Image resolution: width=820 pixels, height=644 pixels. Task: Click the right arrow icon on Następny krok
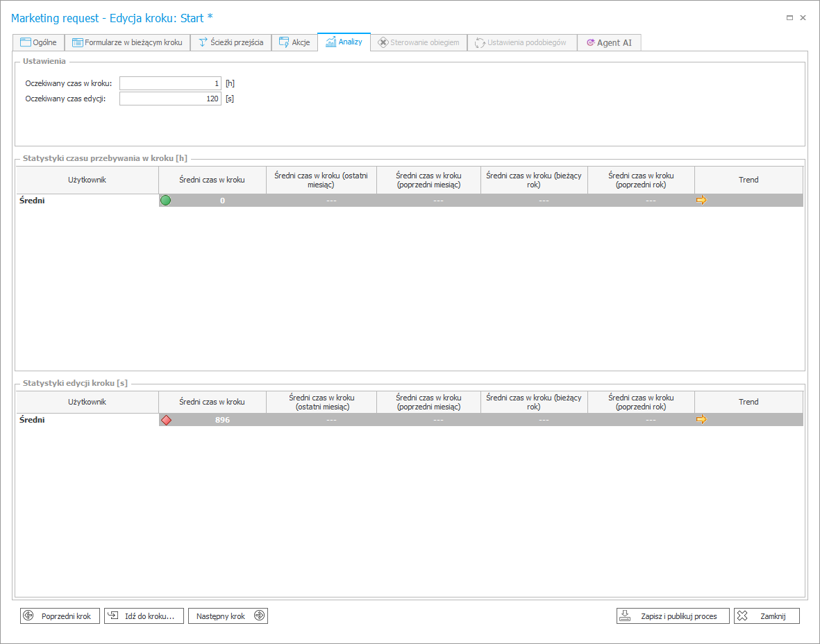[x=259, y=616]
